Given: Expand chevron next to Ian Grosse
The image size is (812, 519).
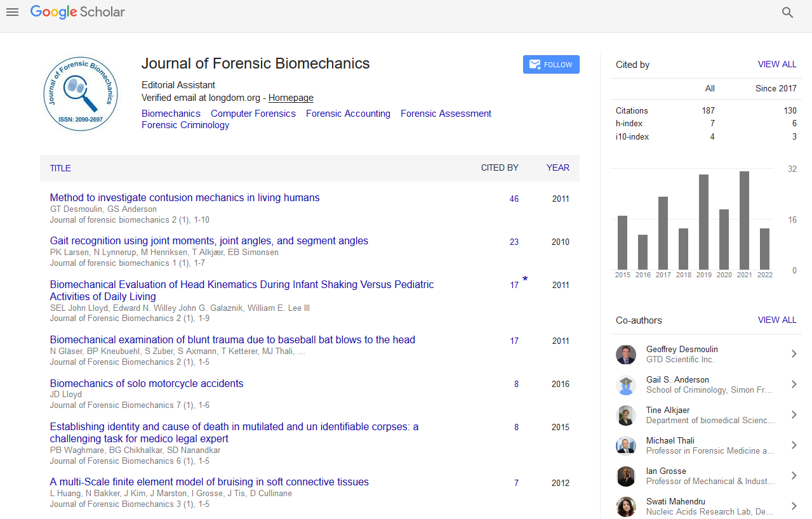Looking at the screenshot, I should [x=794, y=476].
